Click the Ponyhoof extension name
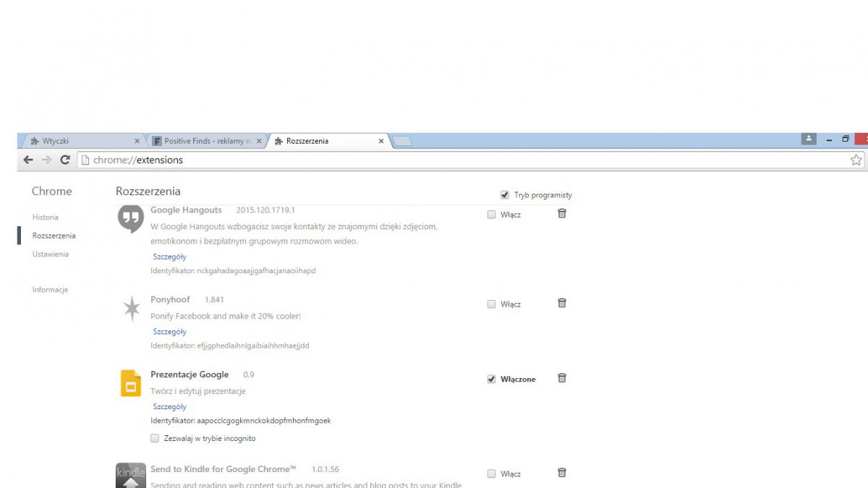Viewport: 868px width, 488px height. coord(170,299)
